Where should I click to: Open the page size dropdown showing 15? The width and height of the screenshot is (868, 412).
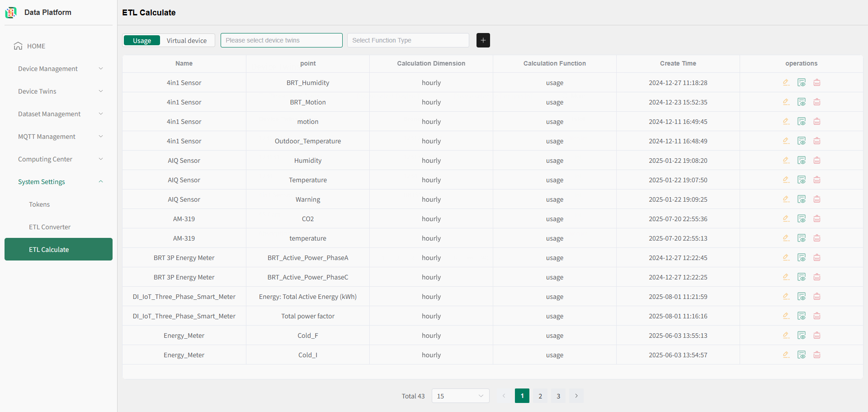click(460, 396)
